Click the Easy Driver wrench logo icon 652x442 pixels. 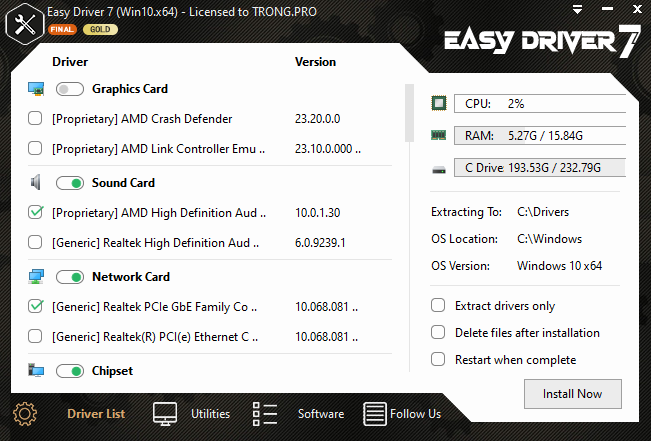(x=25, y=24)
